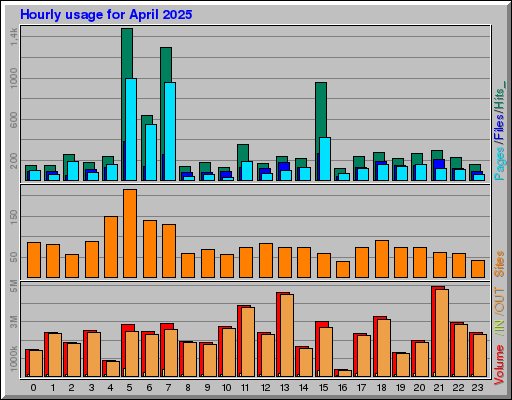Viewport: 512px width, 400px height.
Task: Click the '50' Sites axis label
Action: coord(14,257)
